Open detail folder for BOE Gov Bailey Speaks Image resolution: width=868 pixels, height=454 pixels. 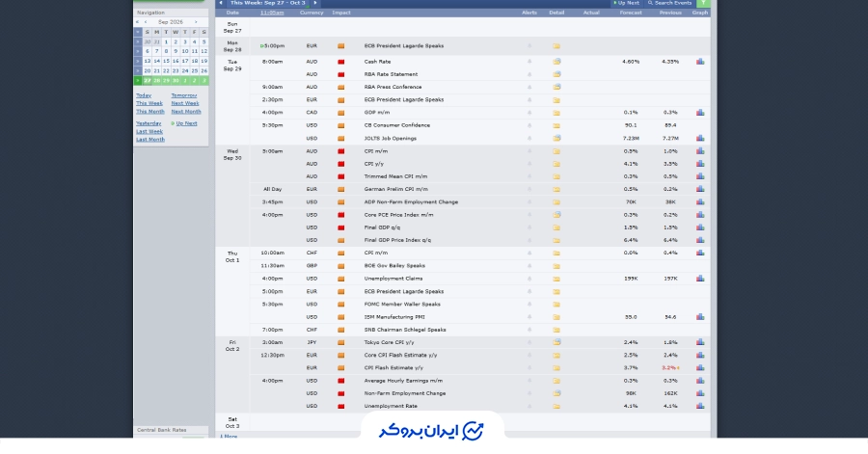point(556,266)
